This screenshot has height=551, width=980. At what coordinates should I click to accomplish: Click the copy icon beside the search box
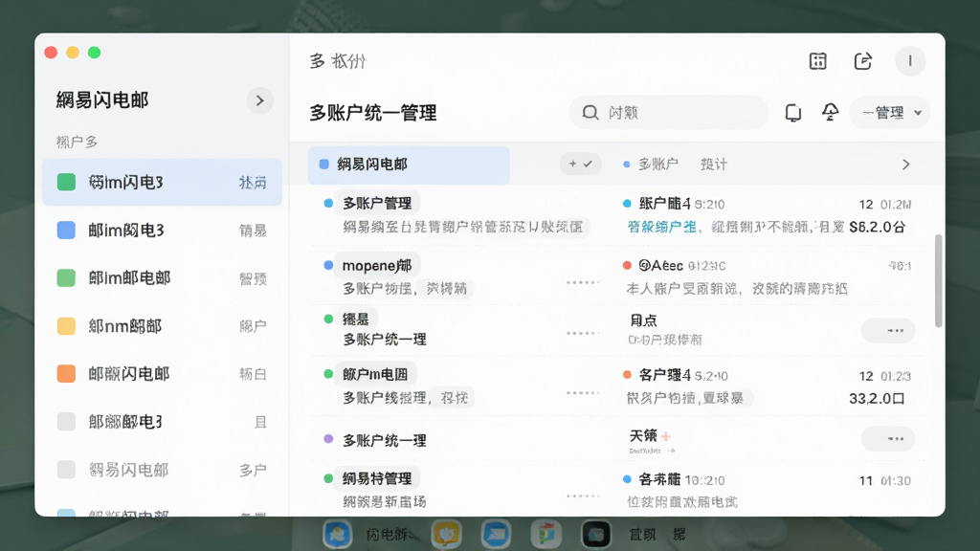pos(793,113)
